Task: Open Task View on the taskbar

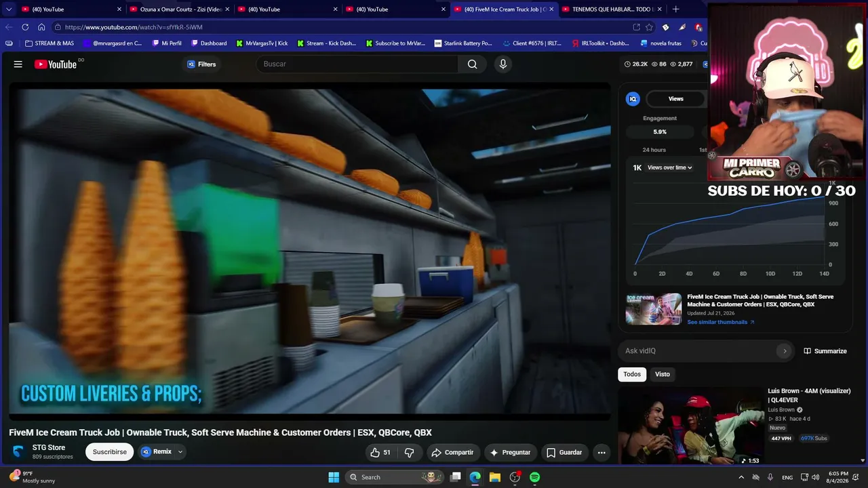Action: click(456, 477)
